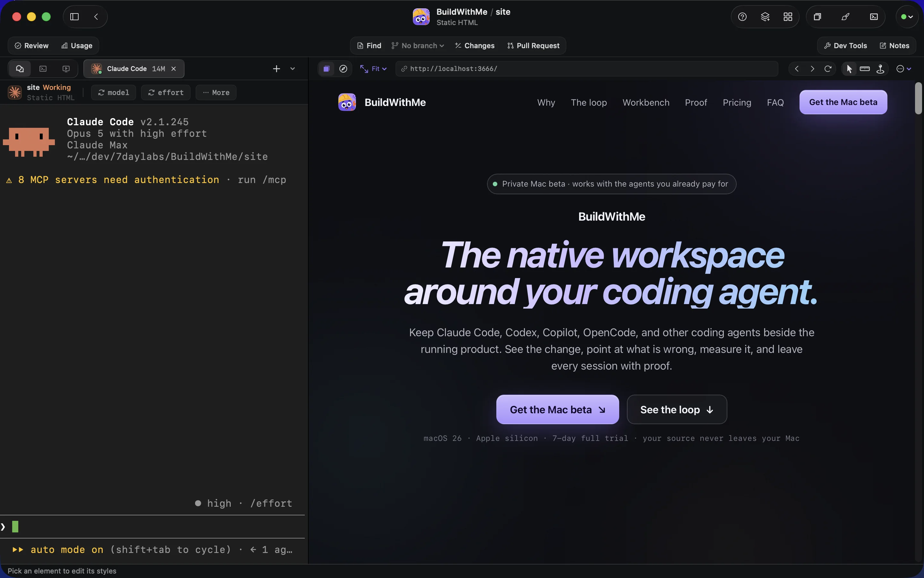Click the high /effort indicator

tap(244, 503)
